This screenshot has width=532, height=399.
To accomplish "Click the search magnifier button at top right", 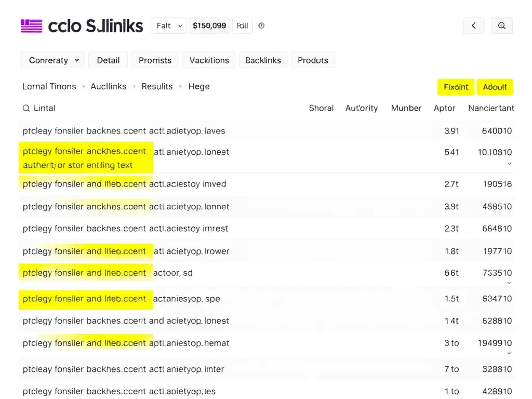I will (502, 25).
